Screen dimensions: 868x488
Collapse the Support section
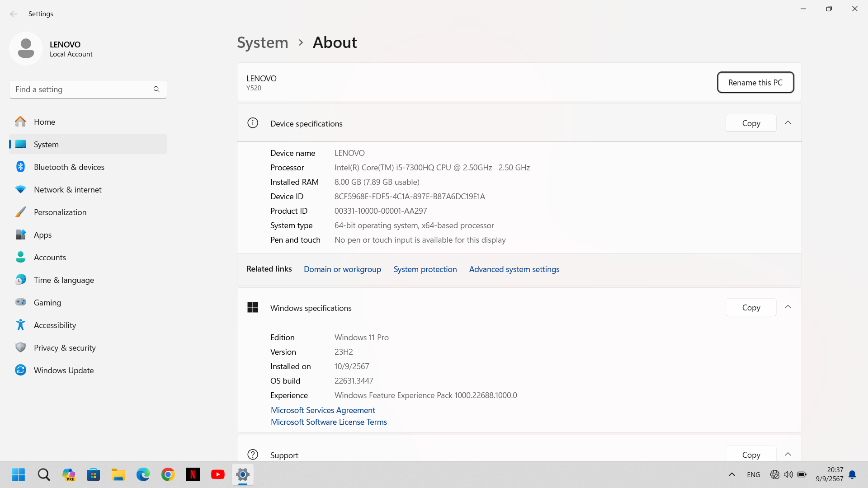pos(788,454)
